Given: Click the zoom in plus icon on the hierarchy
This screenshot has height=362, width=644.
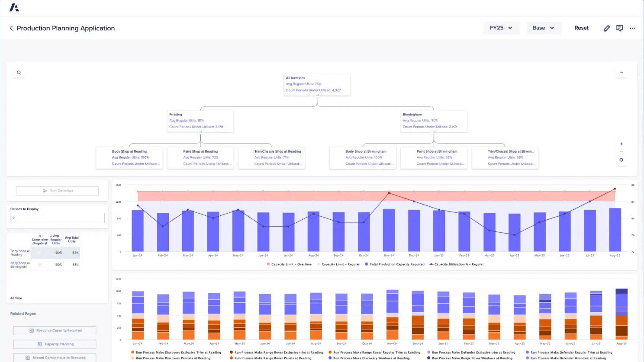Looking at the screenshot, I should (621, 144).
